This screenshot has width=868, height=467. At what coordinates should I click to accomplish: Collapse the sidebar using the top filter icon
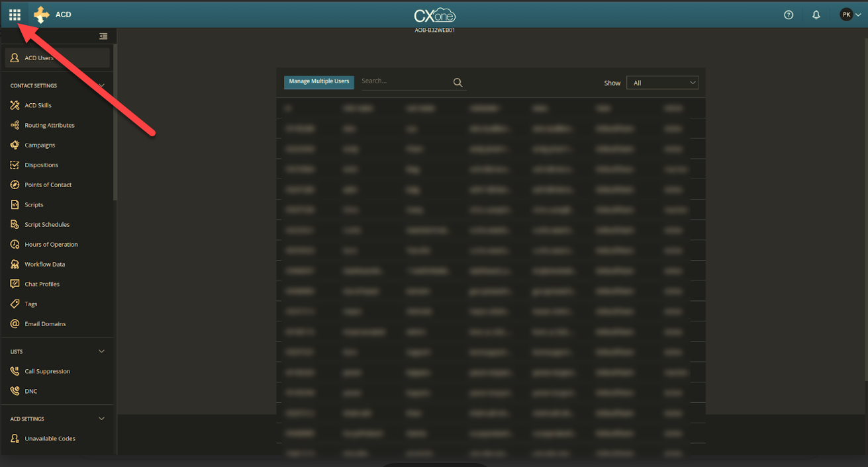[103, 36]
